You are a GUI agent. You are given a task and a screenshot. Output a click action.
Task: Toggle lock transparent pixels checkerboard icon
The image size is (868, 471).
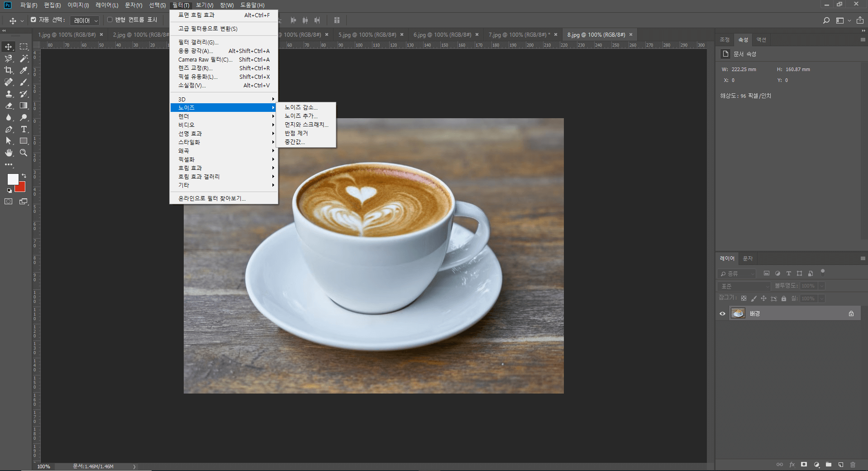pyautogui.click(x=744, y=298)
